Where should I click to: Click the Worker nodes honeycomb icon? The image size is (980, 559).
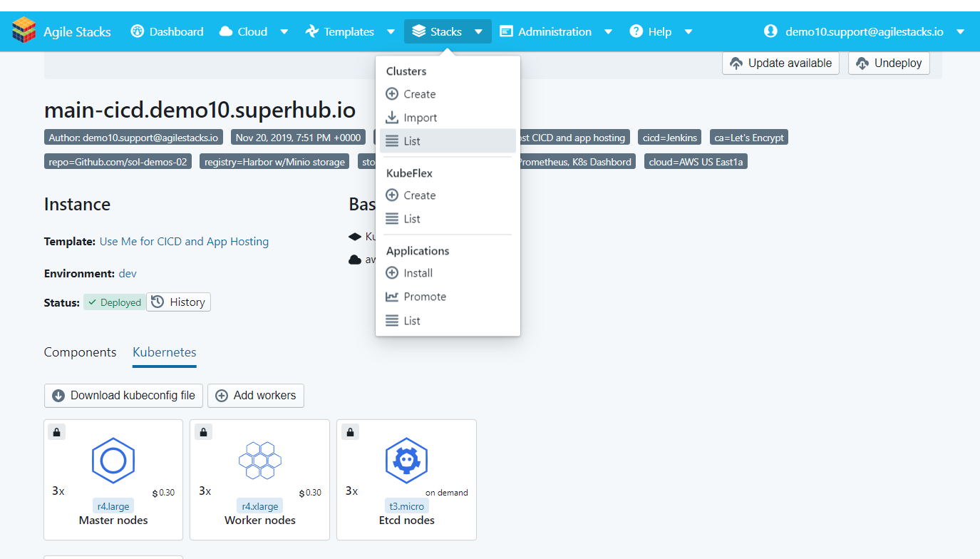tap(260, 461)
